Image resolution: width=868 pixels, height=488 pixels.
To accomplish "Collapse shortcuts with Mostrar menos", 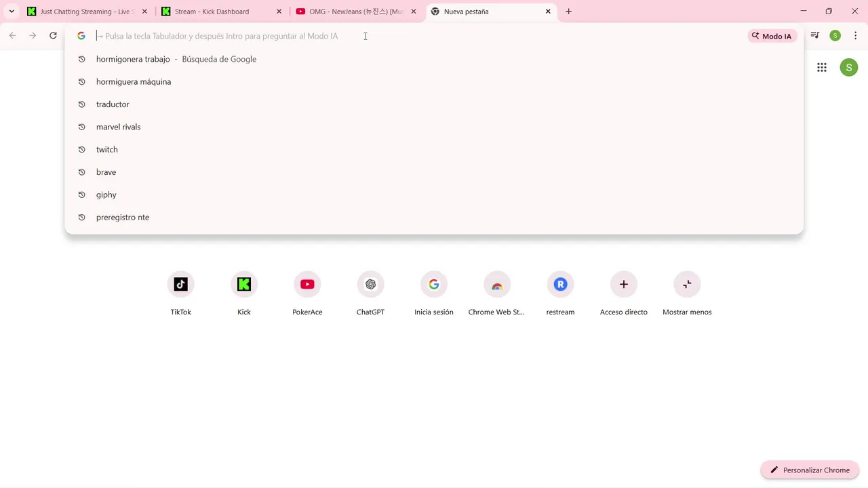I will [x=687, y=285].
